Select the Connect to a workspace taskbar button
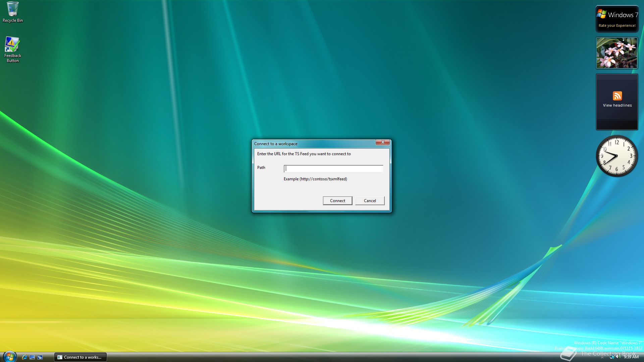 point(80,357)
